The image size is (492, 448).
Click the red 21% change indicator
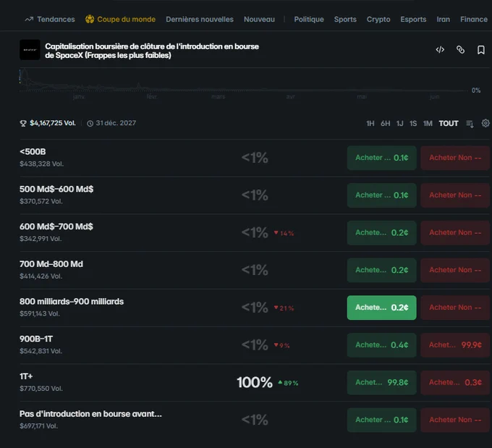coord(284,308)
